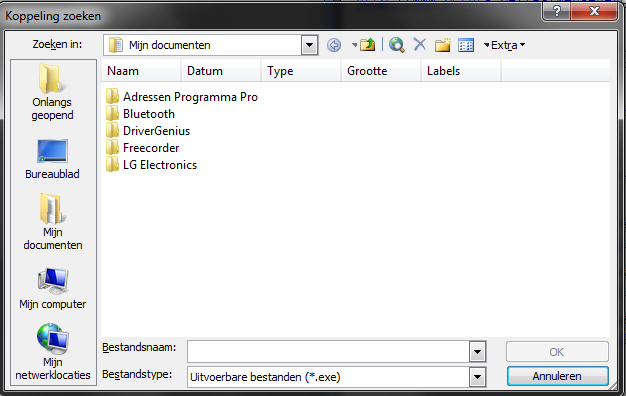Open the Extra menu
The image size is (626, 396).
point(504,45)
